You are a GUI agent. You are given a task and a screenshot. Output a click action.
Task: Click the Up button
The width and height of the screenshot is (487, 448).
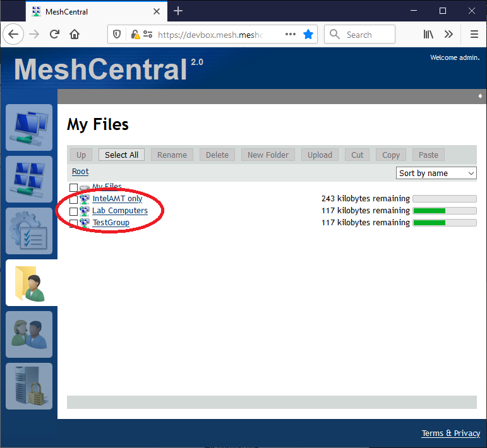click(81, 155)
